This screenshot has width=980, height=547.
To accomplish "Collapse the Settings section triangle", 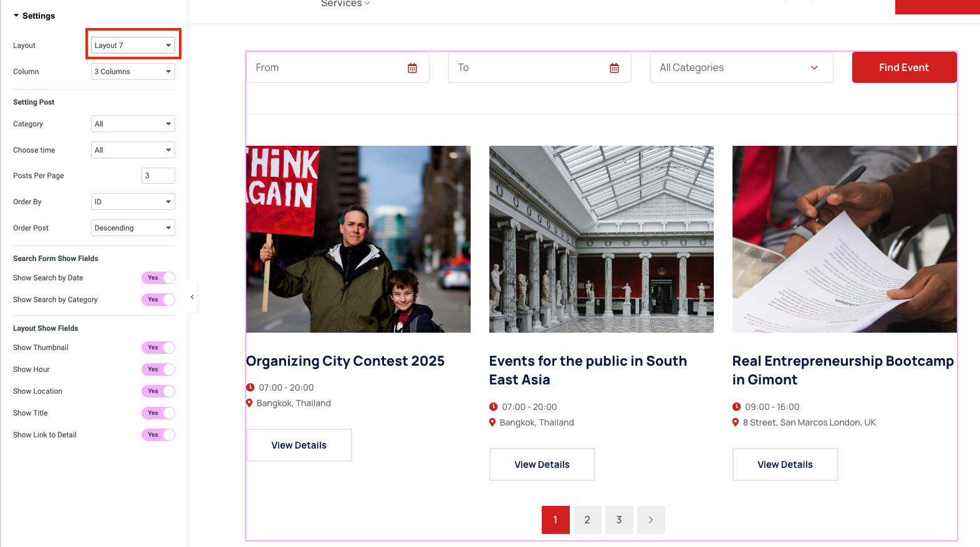I will 16,16.
